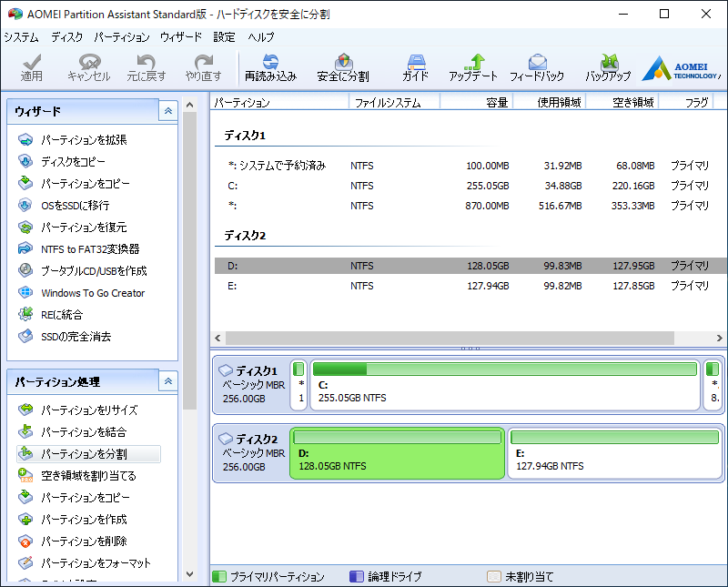Open the ウィザード menu

click(181, 37)
